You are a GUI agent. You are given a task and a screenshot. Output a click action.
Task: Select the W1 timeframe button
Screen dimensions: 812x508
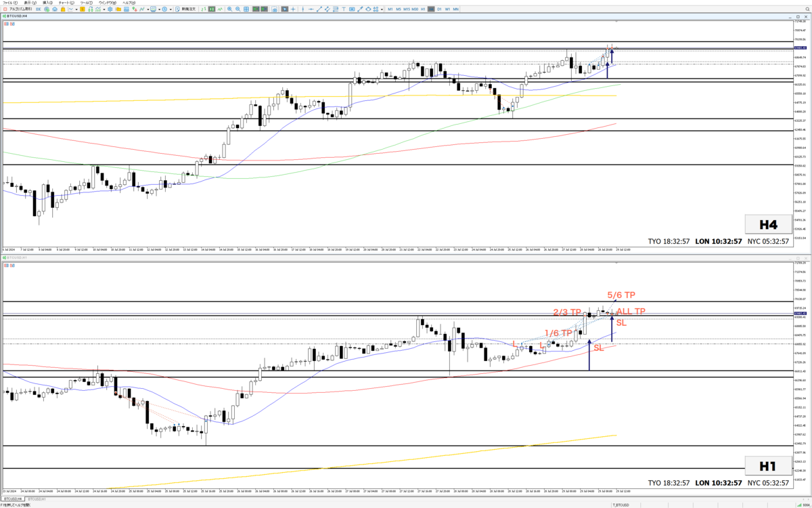click(x=447, y=9)
